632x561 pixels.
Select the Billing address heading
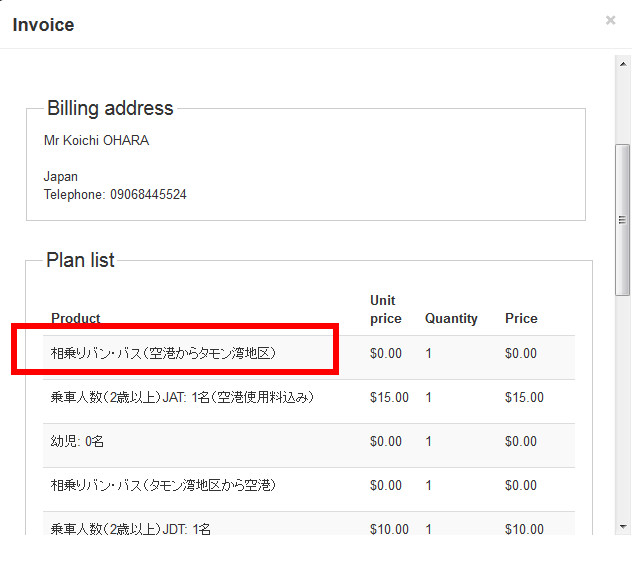[x=110, y=109]
